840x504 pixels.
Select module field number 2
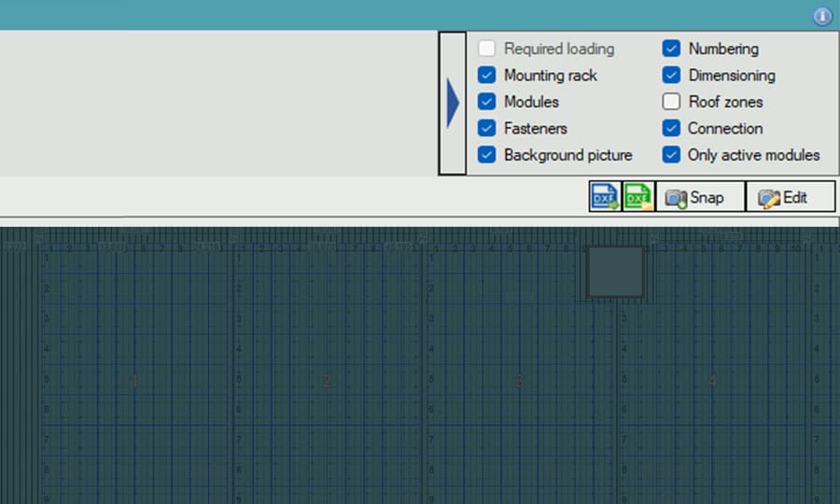click(327, 380)
